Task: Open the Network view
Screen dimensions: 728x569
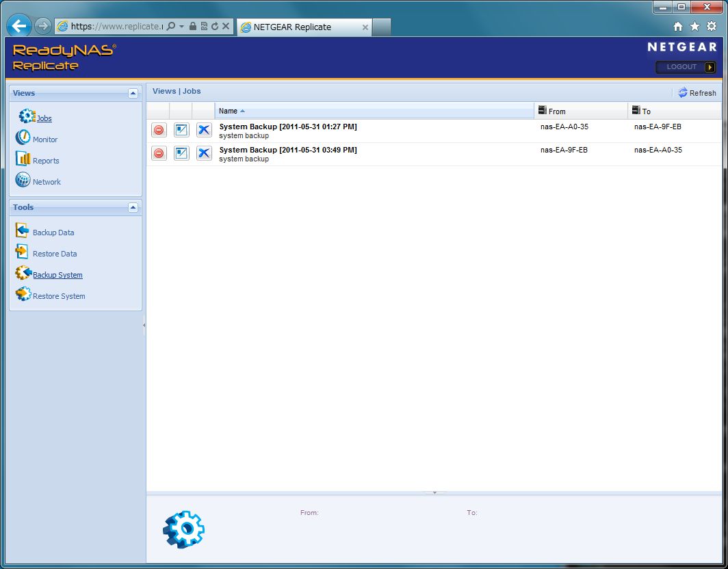Action: [47, 182]
